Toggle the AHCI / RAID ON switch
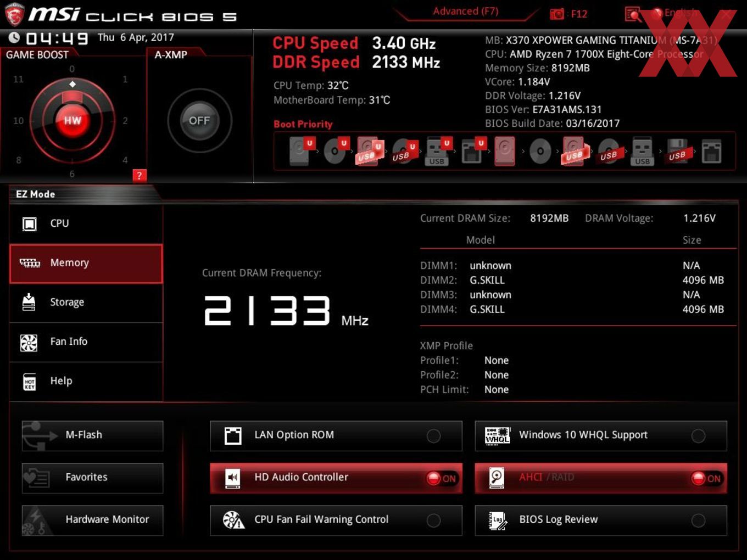Image resolution: width=747 pixels, height=560 pixels. (x=706, y=478)
